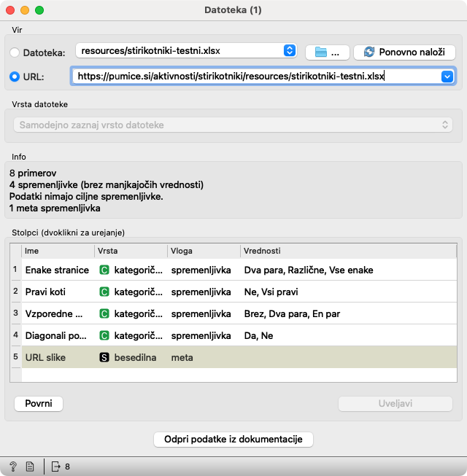Open the URL history dropdown arrow
This screenshot has height=476, width=467.
[447, 76]
